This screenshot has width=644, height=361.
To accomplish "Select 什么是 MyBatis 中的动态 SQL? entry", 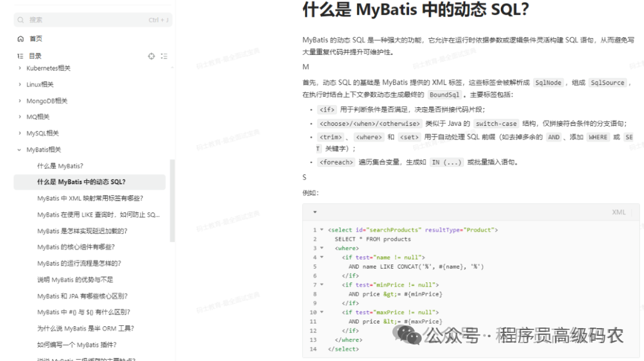I will pyautogui.click(x=89, y=182).
